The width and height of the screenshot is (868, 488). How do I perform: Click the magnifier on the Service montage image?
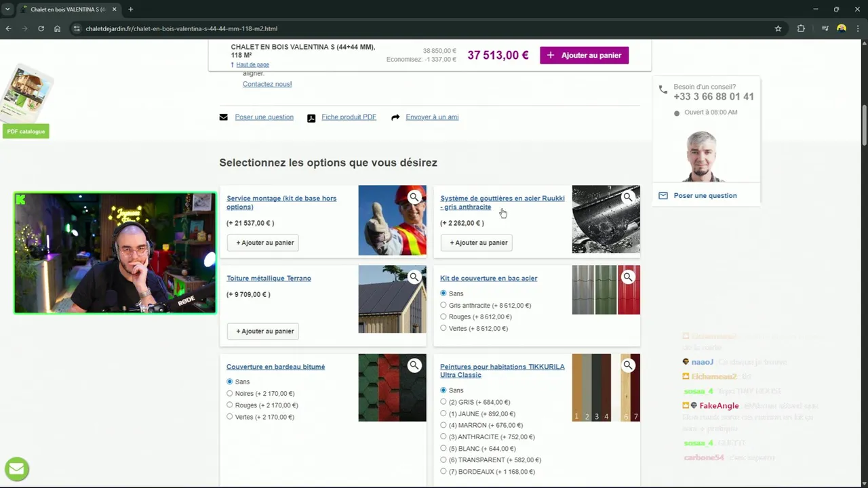tap(414, 197)
